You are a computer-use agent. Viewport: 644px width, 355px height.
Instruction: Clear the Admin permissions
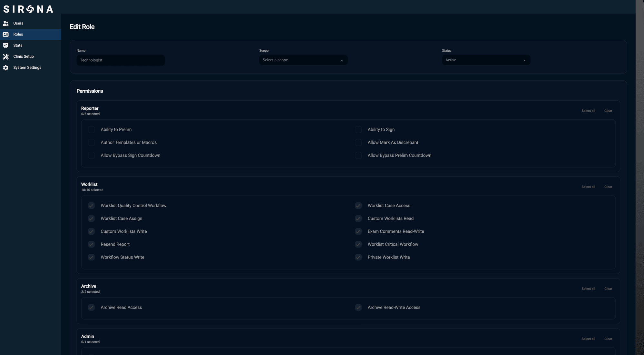608,339
